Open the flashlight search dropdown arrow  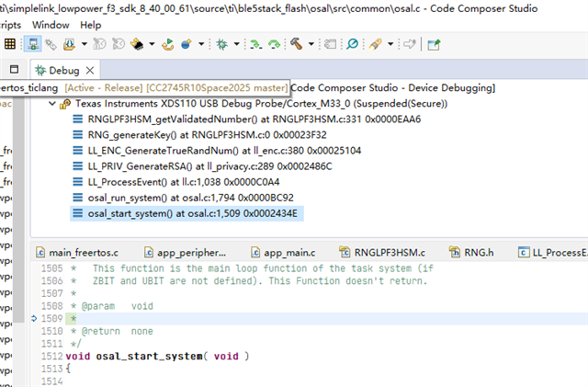click(x=390, y=44)
